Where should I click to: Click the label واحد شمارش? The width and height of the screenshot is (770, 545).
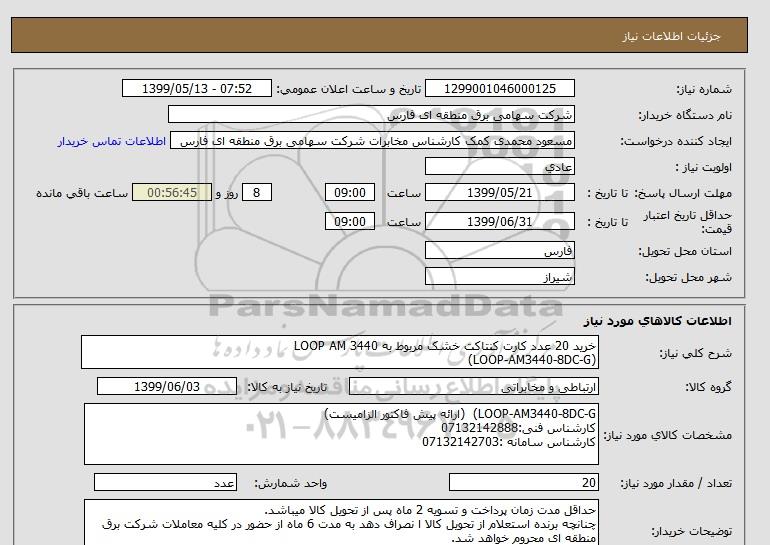coord(291,483)
